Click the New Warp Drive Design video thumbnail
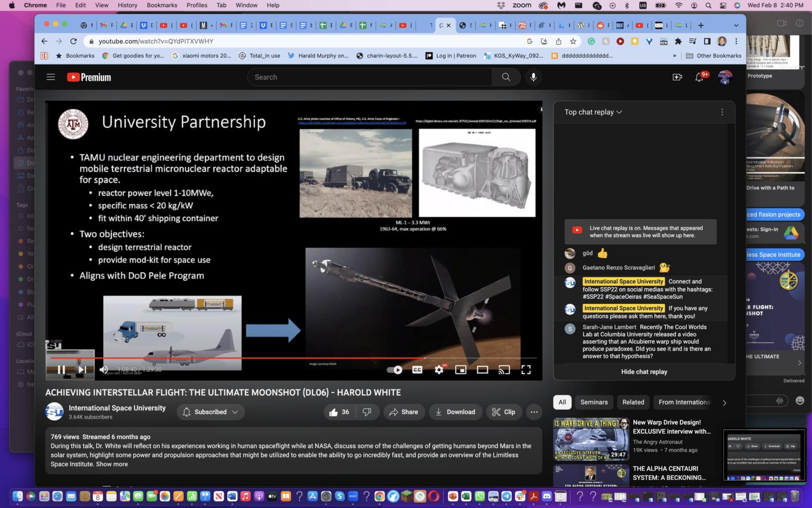The width and height of the screenshot is (812, 508). (x=590, y=439)
